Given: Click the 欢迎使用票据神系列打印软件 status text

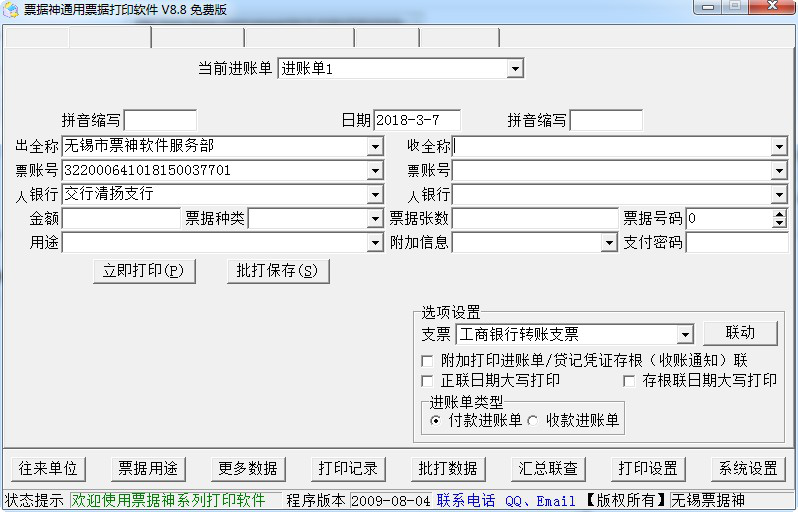Looking at the screenshot, I should (168, 501).
